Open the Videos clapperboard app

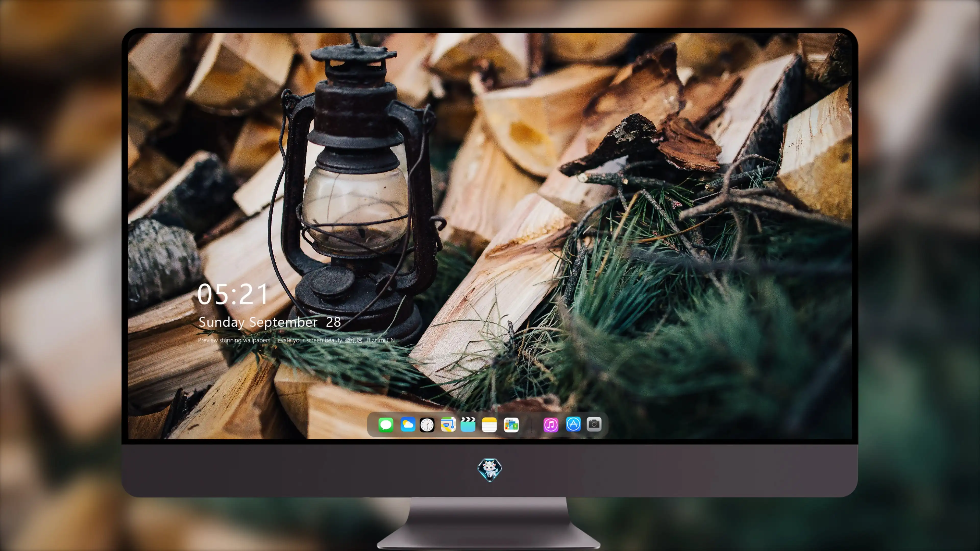pyautogui.click(x=468, y=424)
